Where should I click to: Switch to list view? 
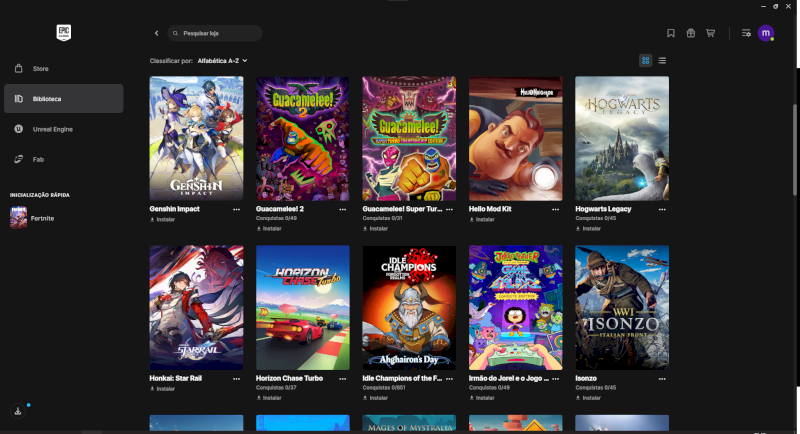tap(662, 61)
